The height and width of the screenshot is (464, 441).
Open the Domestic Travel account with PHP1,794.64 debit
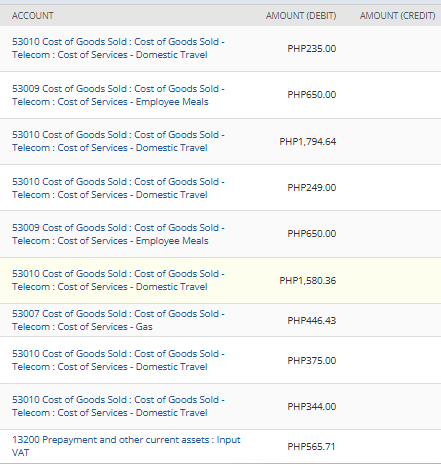(x=118, y=141)
